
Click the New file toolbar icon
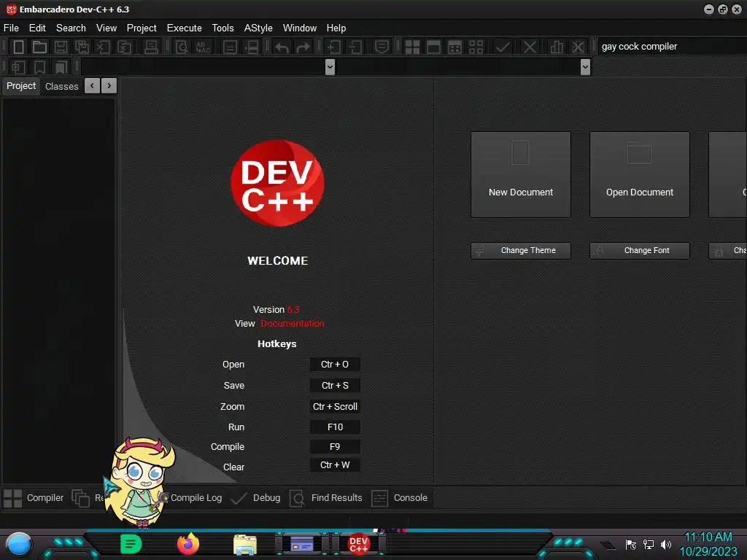[x=18, y=47]
